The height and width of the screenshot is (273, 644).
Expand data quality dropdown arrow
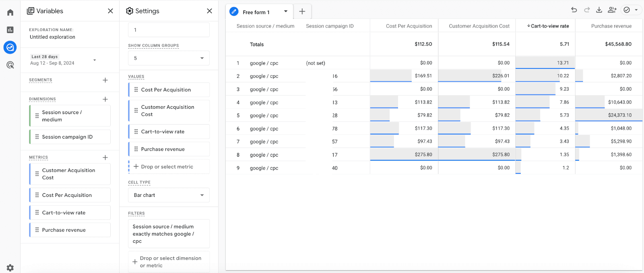click(636, 10)
